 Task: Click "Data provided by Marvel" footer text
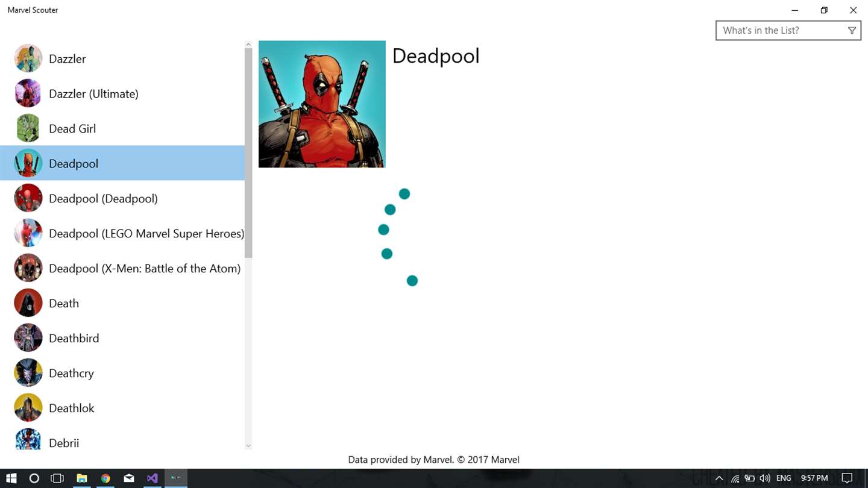[433, 460]
